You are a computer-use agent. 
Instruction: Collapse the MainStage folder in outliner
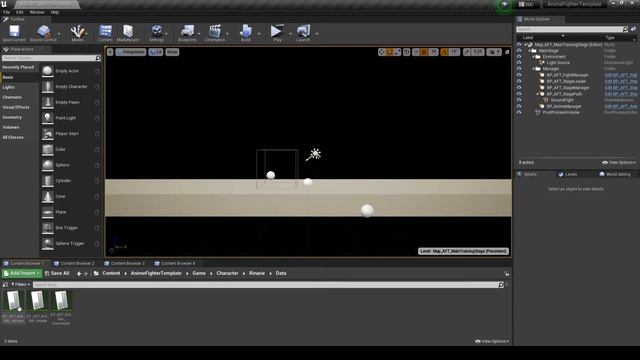pos(529,51)
